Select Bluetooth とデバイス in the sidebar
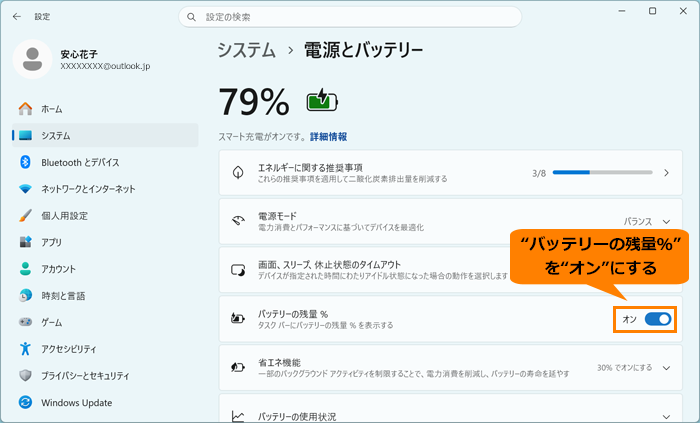This screenshot has width=700, height=423. click(x=105, y=162)
